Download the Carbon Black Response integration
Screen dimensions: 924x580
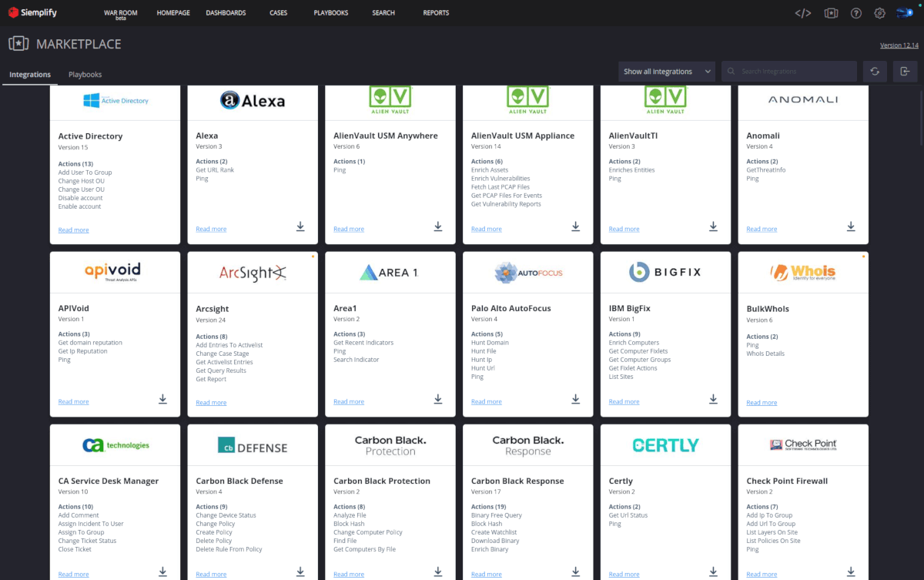575,572
